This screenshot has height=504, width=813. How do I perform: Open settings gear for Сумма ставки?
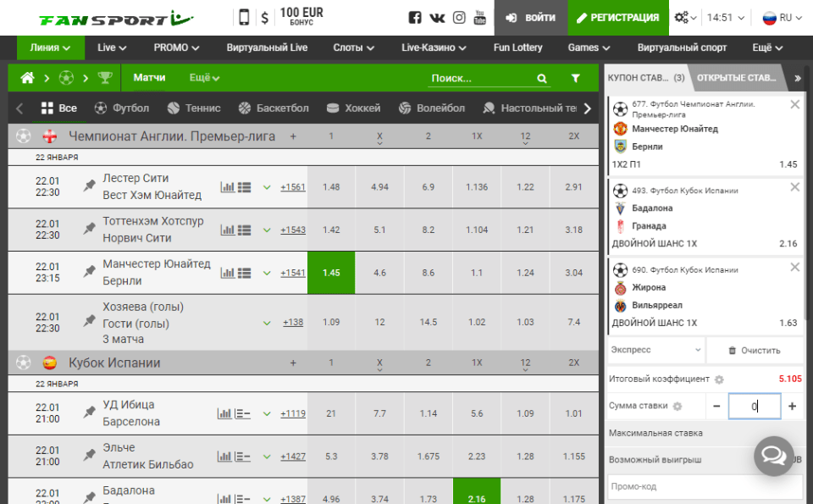click(x=677, y=406)
